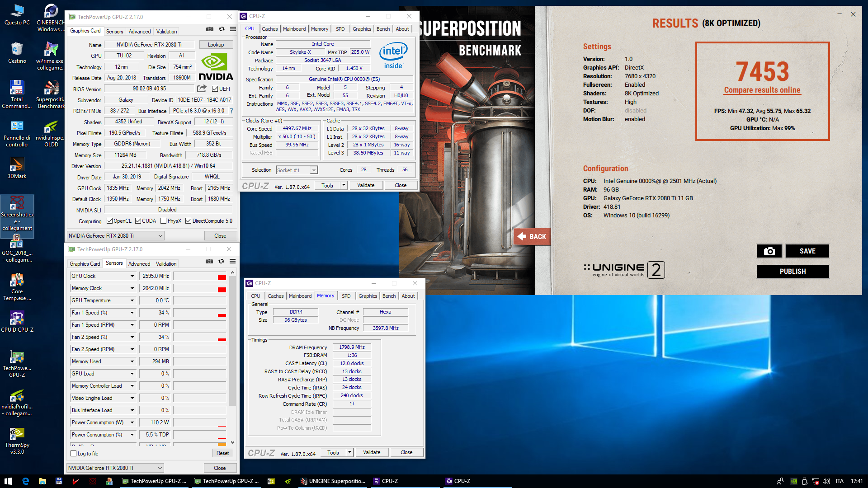Open CPUID CPU-Z desktop icon

[x=17, y=321]
